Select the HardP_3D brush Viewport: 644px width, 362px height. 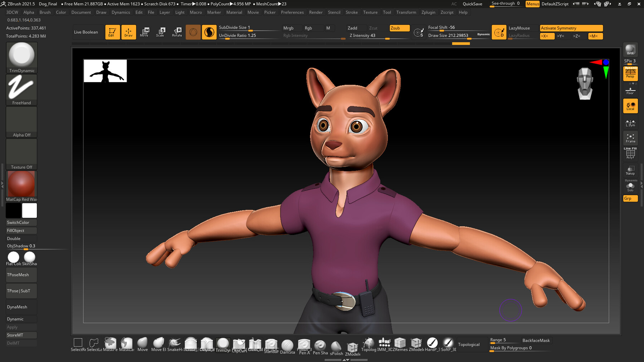coord(433,344)
